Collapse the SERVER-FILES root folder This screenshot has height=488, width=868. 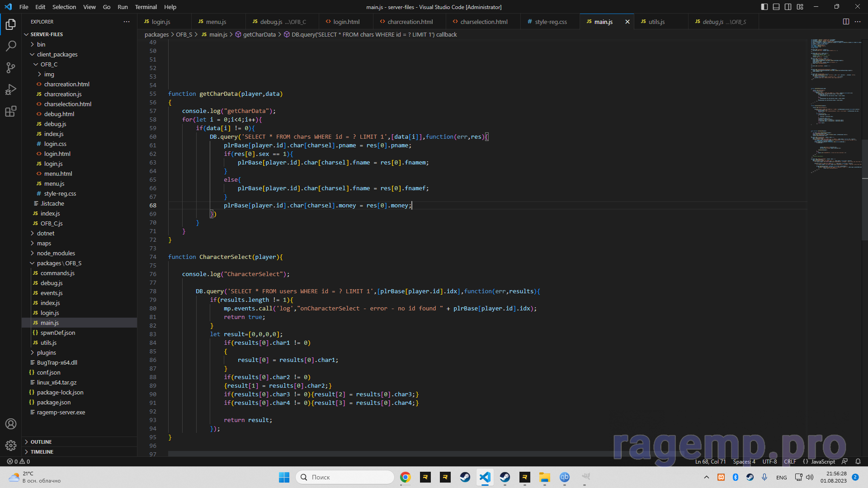(80, 34)
